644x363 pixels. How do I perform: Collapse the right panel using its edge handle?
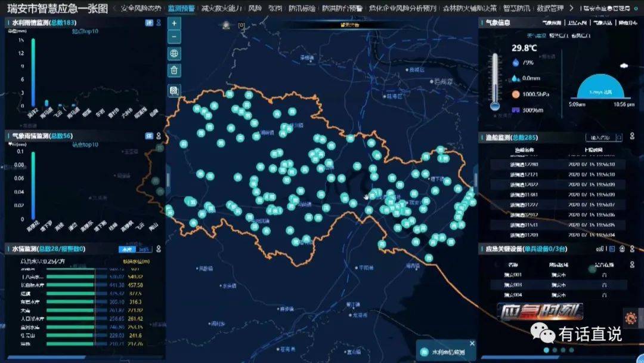pos(476,180)
